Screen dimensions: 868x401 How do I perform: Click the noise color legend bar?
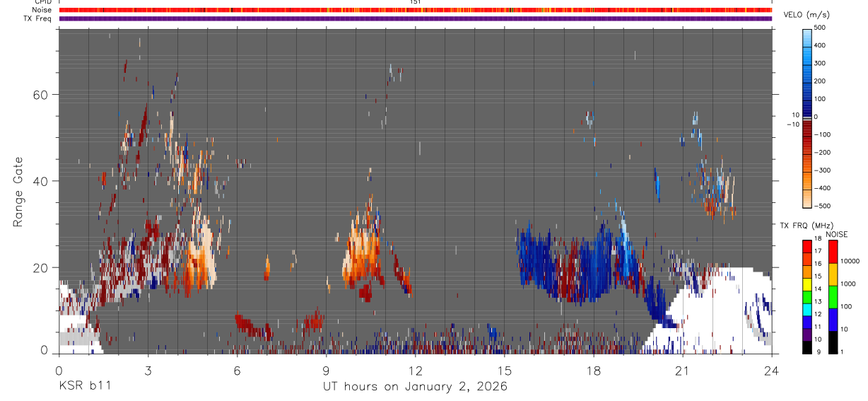click(x=833, y=297)
